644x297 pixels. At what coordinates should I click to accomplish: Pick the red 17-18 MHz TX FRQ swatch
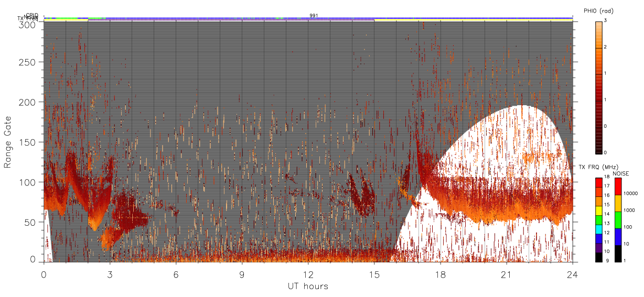tap(599, 183)
